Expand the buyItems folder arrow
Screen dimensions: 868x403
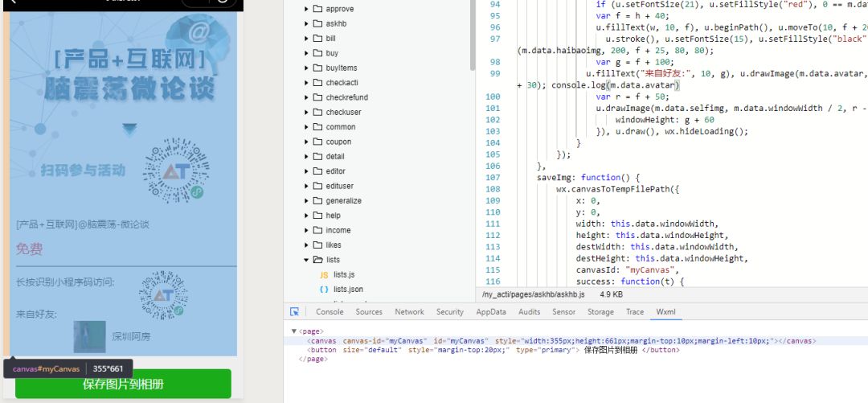306,68
